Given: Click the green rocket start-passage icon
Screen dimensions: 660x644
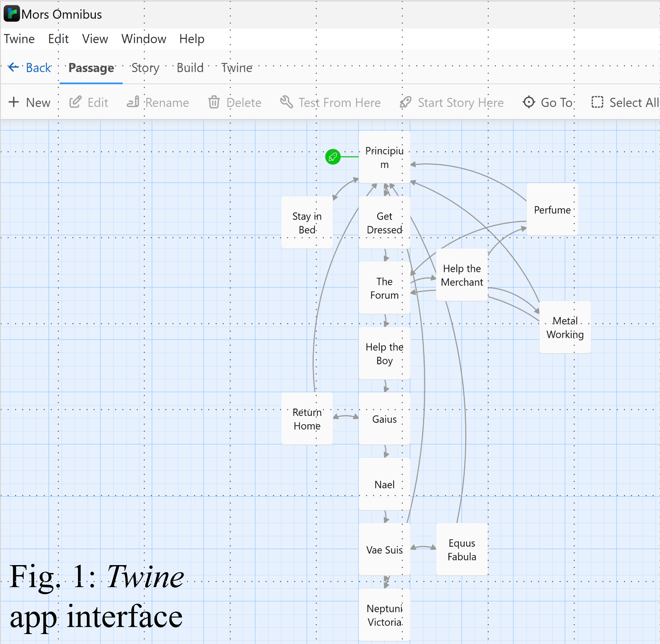Looking at the screenshot, I should pyautogui.click(x=333, y=157).
